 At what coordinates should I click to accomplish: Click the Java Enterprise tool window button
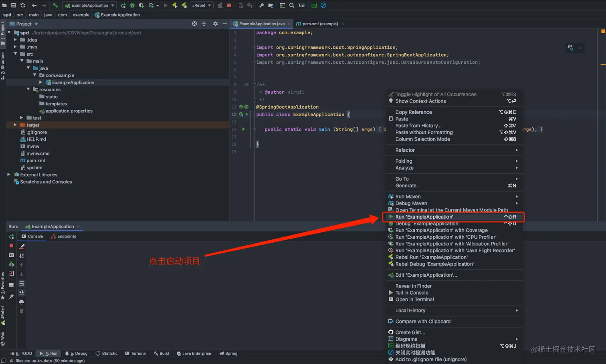[x=194, y=354]
